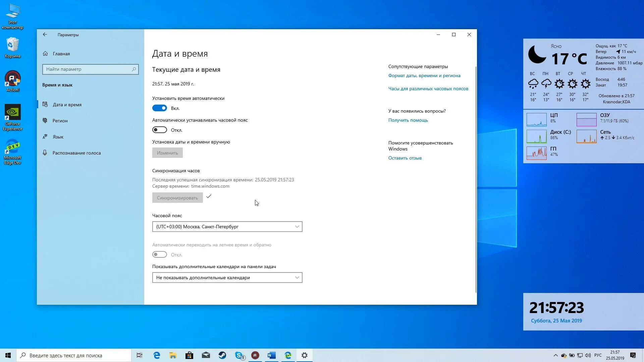This screenshot has height=362, width=644.
Task: Select the Регион sidebar section
Action: [x=60, y=121]
